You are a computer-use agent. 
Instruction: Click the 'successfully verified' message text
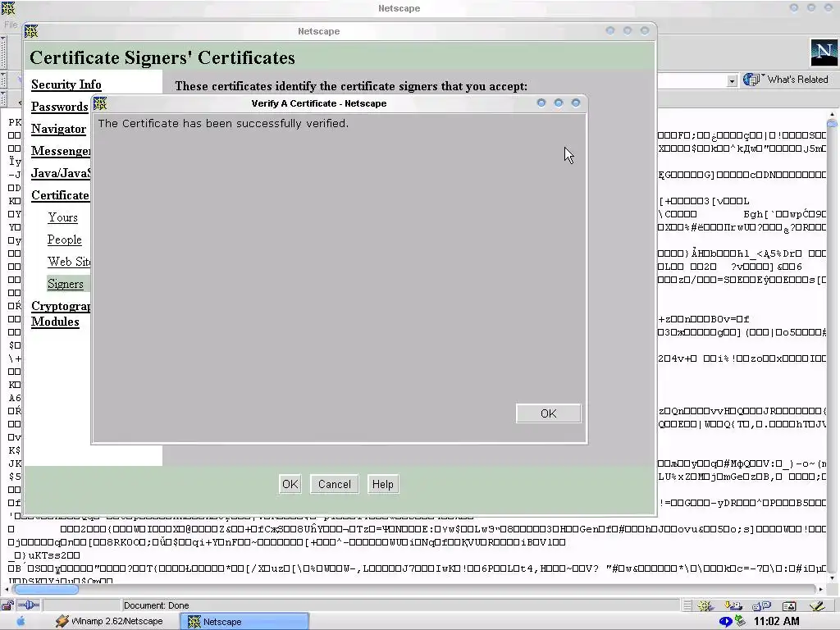click(x=223, y=123)
